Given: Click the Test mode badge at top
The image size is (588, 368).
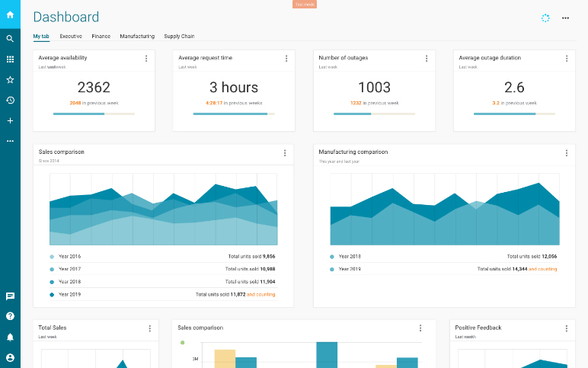Looking at the screenshot, I should pos(305,4).
